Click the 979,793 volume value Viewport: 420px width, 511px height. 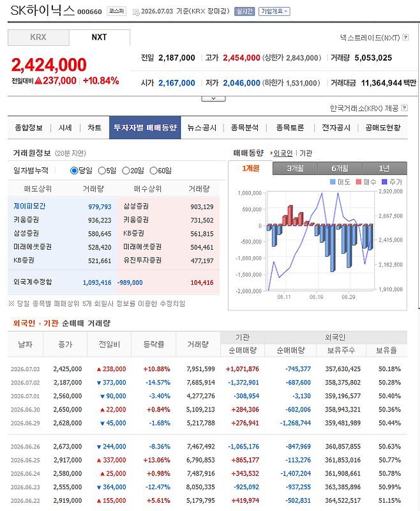tap(100, 207)
